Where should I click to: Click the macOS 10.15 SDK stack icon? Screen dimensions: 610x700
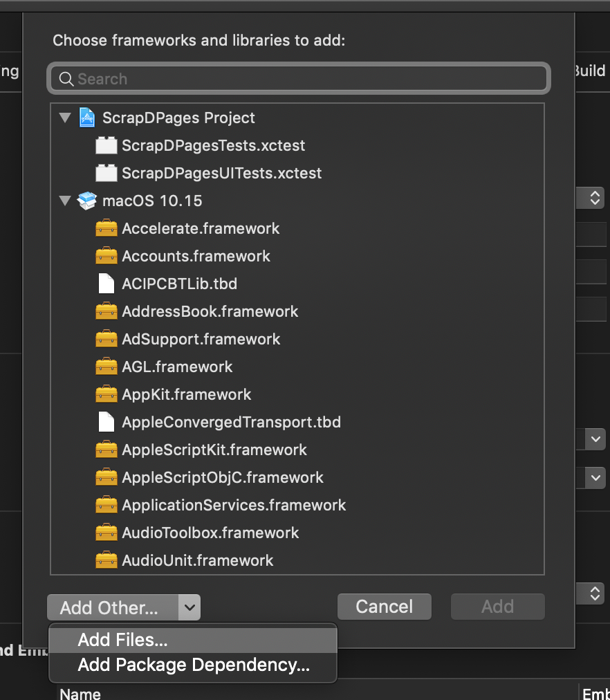point(86,201)
